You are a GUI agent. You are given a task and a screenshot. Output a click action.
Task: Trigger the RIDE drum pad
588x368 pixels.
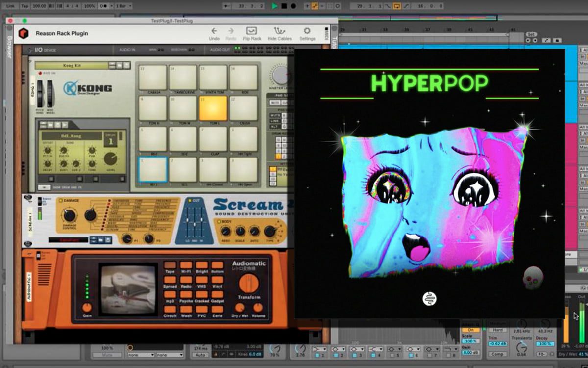click(244, 77)
